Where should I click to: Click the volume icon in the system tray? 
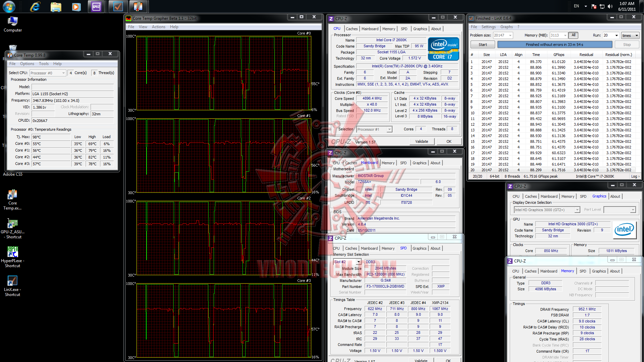610,6
